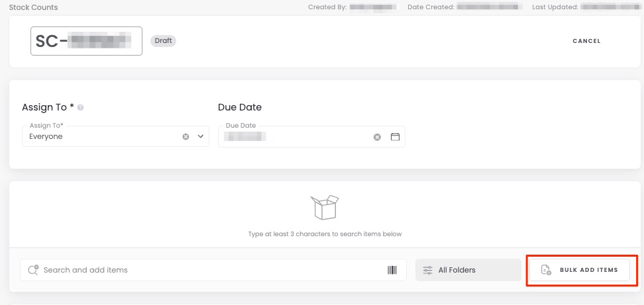The image size is (644, 305).
Task: Open the calendar date picker icon
Action: (x=395, y=137)
